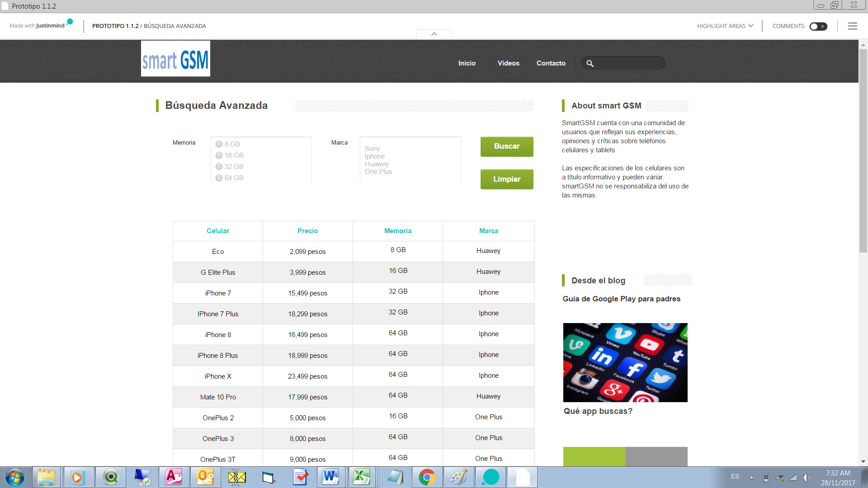Click the scrollbar down arrow
Viewport: 868px width, 488px height.
click(x=863, y=461)
